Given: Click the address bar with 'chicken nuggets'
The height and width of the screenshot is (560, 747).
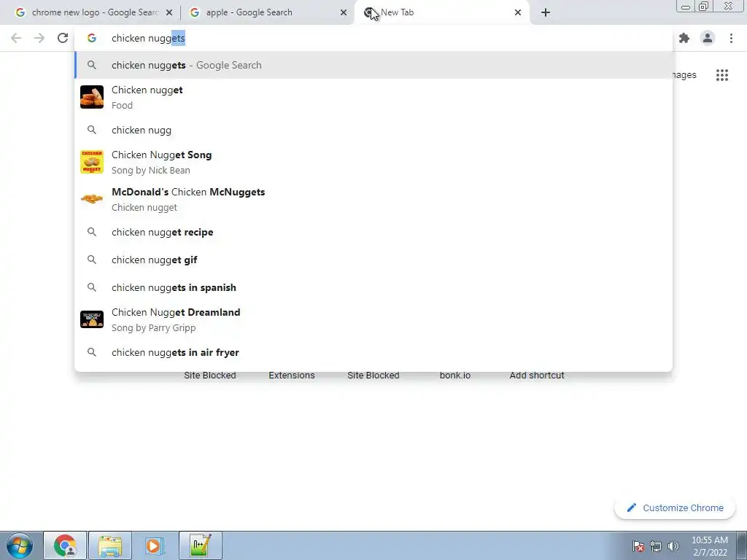Looking at the screenshot, I should coord(373,38).
